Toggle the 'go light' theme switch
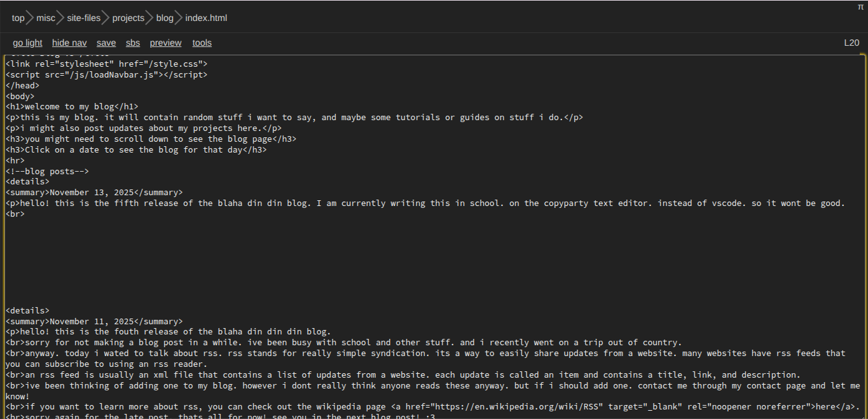Screen dimensions: 868x419 click(x=27, y=43)
